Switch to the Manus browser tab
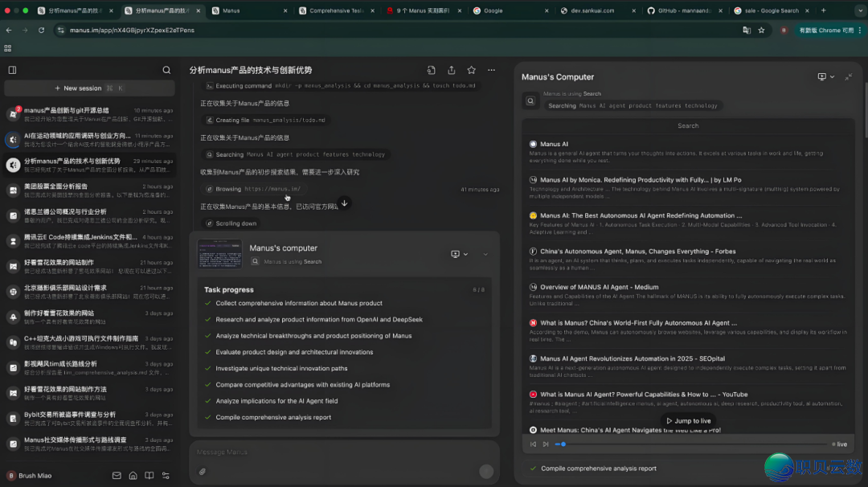 (x=249, y=10)
